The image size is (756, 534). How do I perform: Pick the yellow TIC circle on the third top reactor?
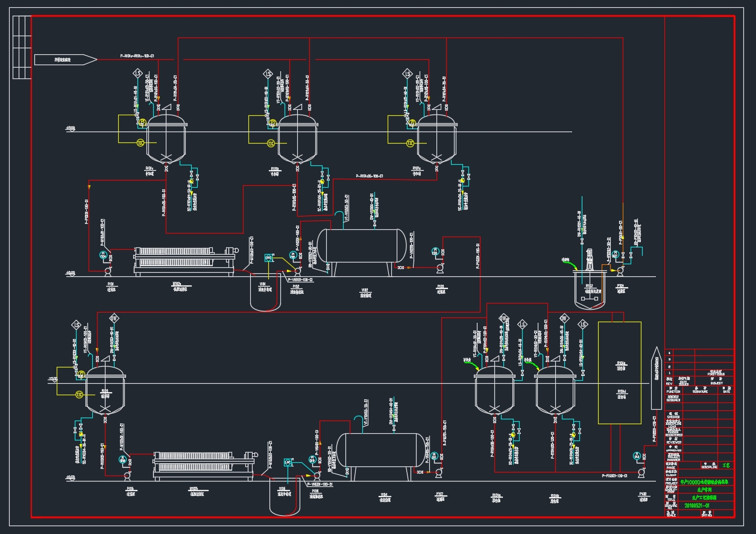click(x=410, y=143)
